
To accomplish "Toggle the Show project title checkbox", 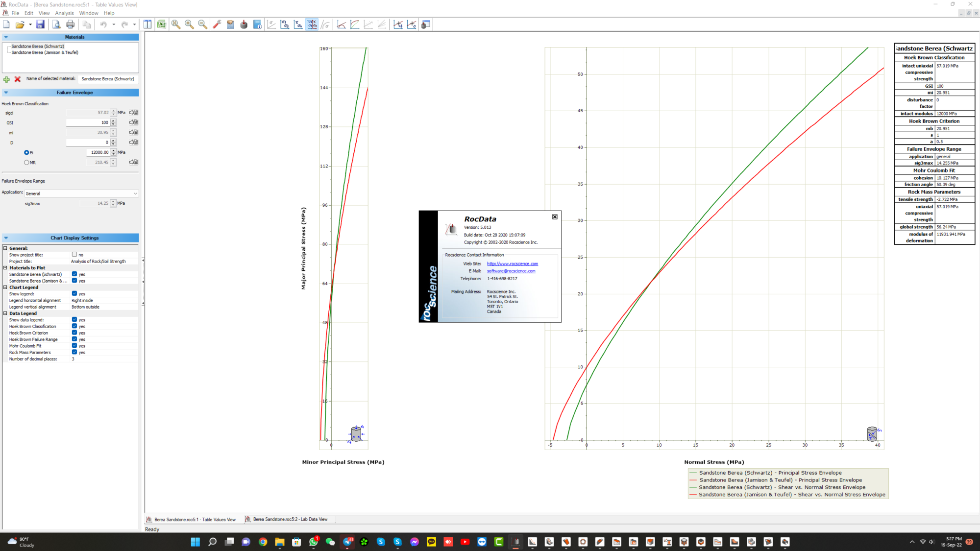I will coord(74,255).
